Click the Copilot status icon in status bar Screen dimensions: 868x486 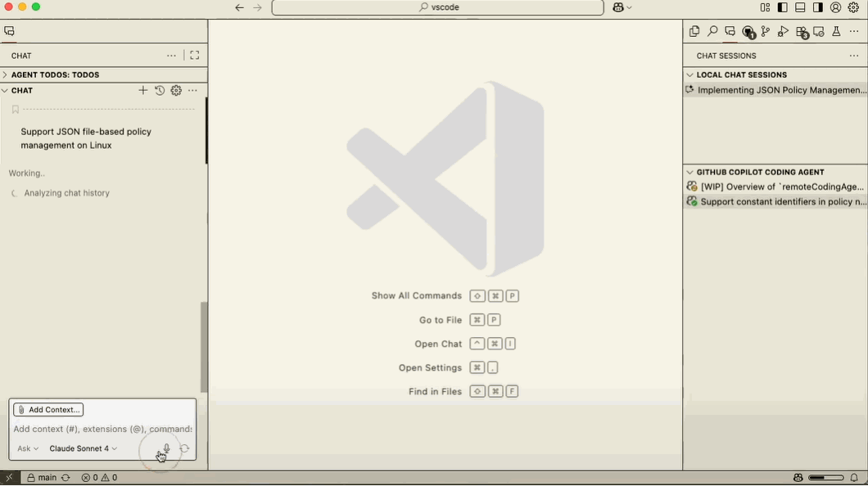(x=798, y=478)
